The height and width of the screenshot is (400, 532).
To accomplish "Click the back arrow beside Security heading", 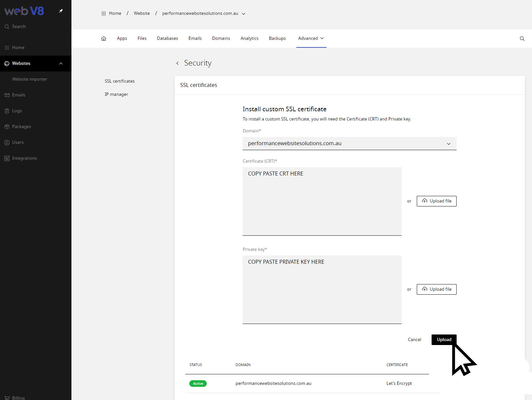I will (177, 63).
